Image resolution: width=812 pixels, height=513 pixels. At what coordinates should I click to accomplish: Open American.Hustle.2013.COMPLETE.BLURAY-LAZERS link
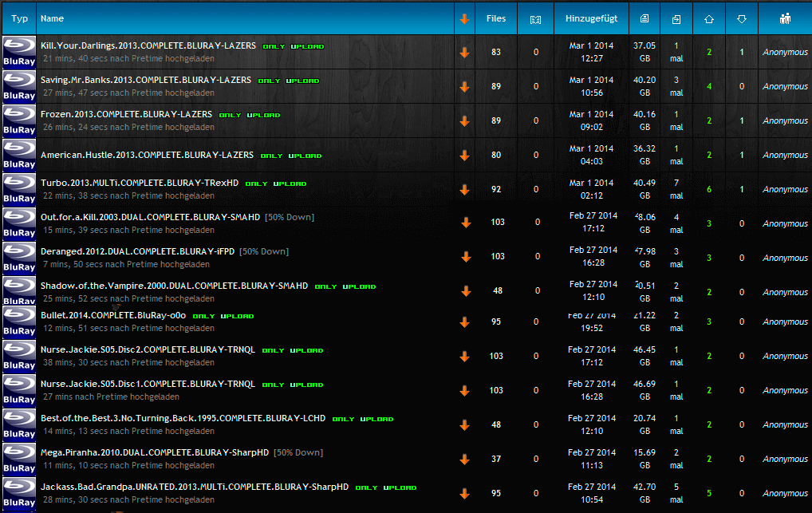[x=147, y=155]
